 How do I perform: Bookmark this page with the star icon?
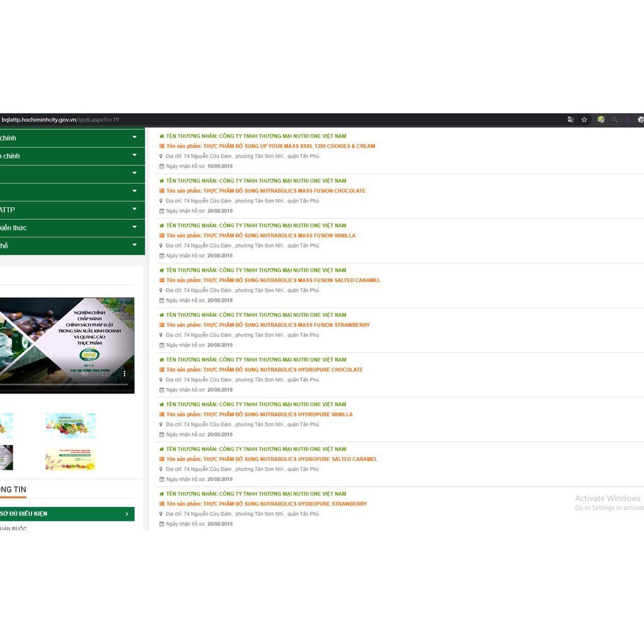click(584, 119)
